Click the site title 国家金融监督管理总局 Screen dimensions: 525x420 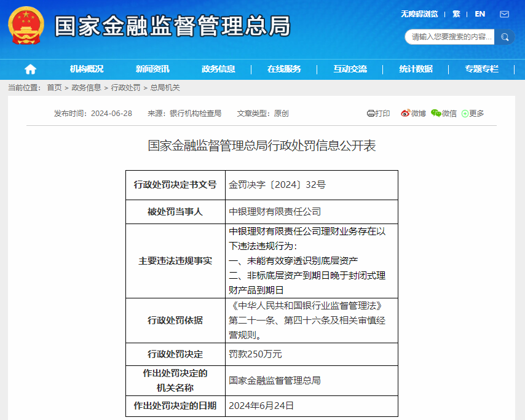172,26
